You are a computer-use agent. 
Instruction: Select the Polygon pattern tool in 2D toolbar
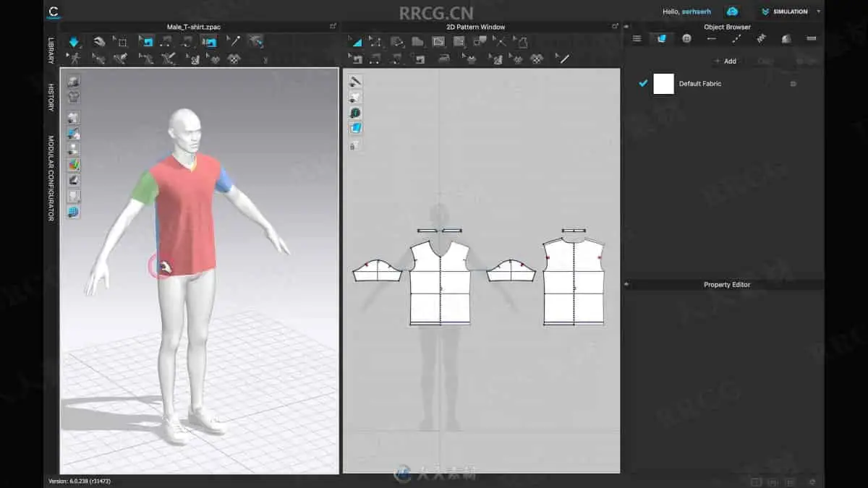point(417,42)
